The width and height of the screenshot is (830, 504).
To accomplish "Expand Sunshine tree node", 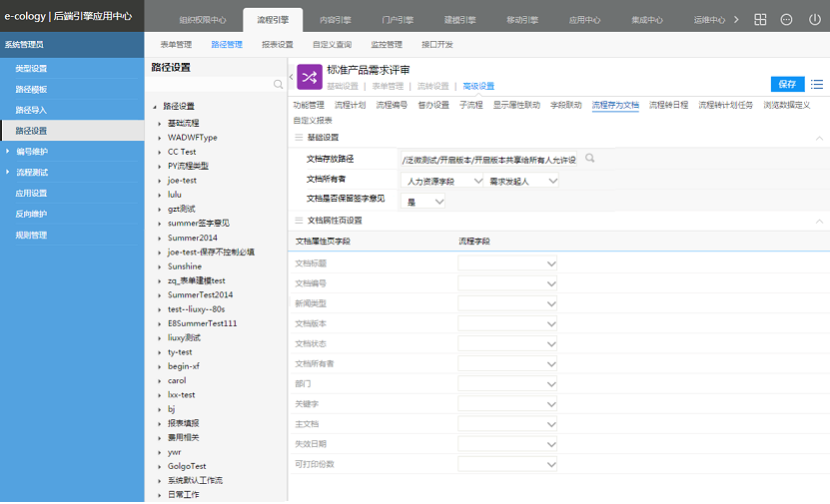I will [x=160, y=266].
